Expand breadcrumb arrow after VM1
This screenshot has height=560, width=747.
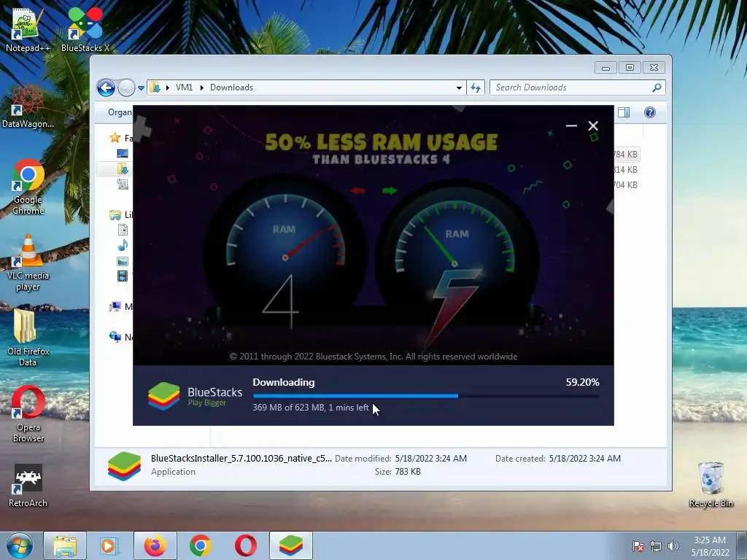point(201,87)
